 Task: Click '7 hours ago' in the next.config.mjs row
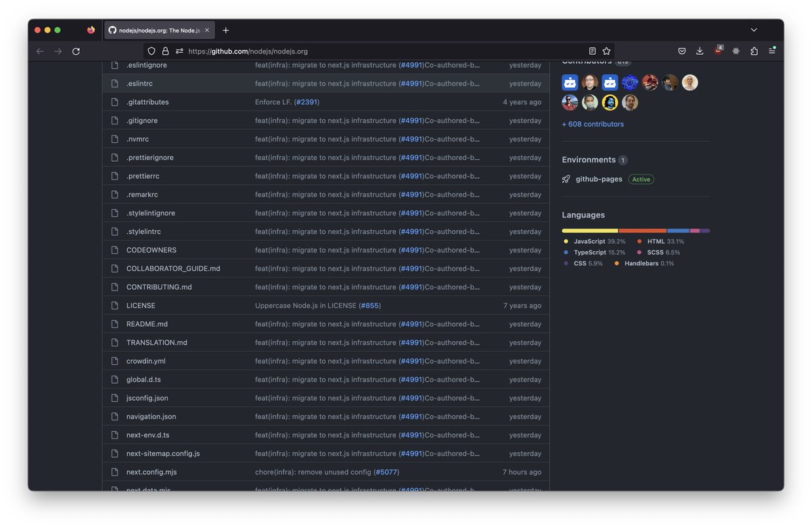point(522,472)
